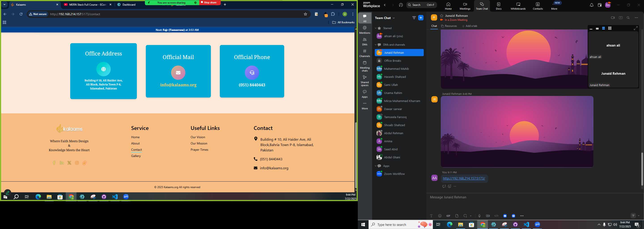Image resolution: width=644 pixels, height=229 pixels.
Task: Click Add a tab in chat header
Action: point(470,26)
